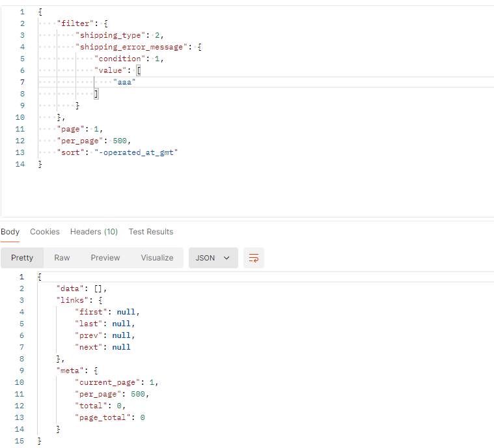Viewport: 494px width, 448px height.
Task: Click the "condition" key in request body
Action: (x=120, y=59)
